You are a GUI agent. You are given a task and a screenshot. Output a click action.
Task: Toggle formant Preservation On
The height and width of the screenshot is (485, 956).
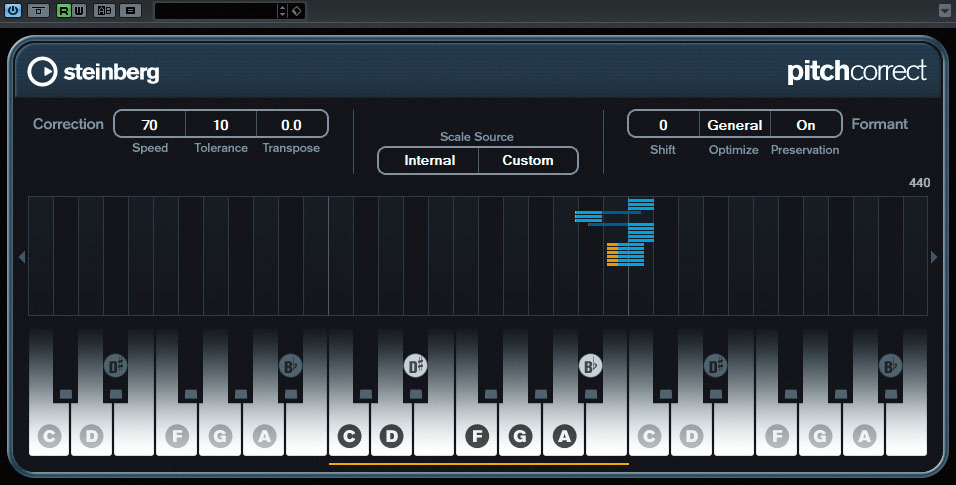click(805, 125)
